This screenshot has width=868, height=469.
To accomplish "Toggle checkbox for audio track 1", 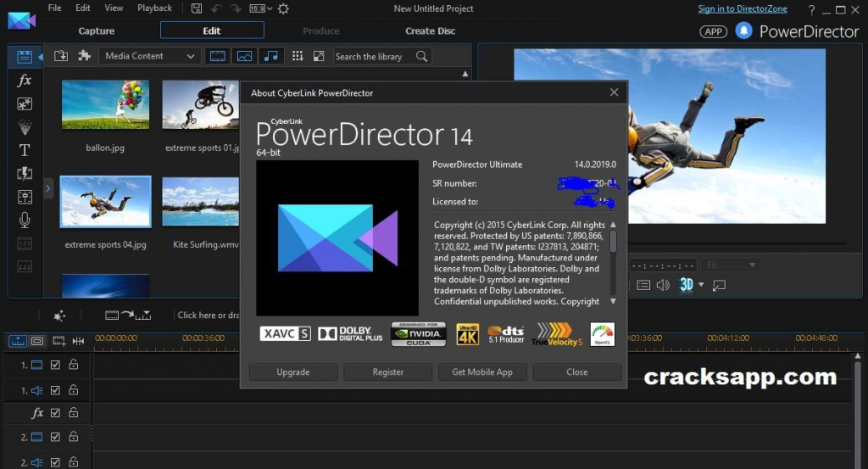I will (x=55, y=390).
